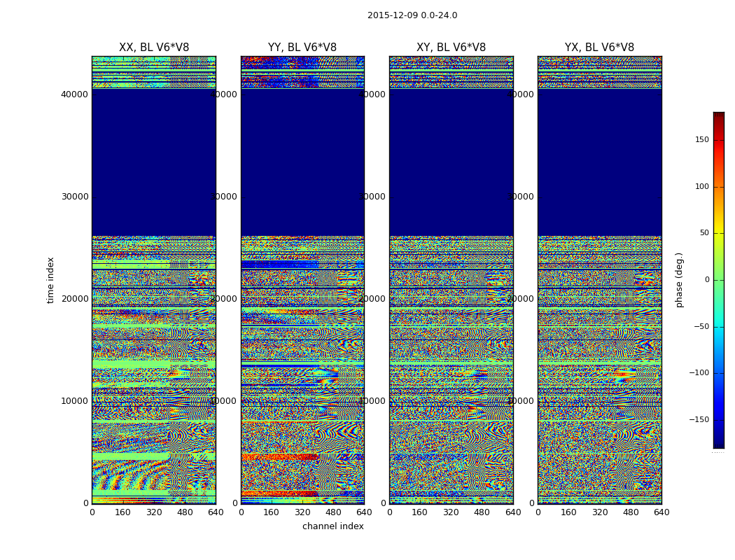Click the "time index" y-axis label
This screenshot has width=735, height=560.
[50, 280]
